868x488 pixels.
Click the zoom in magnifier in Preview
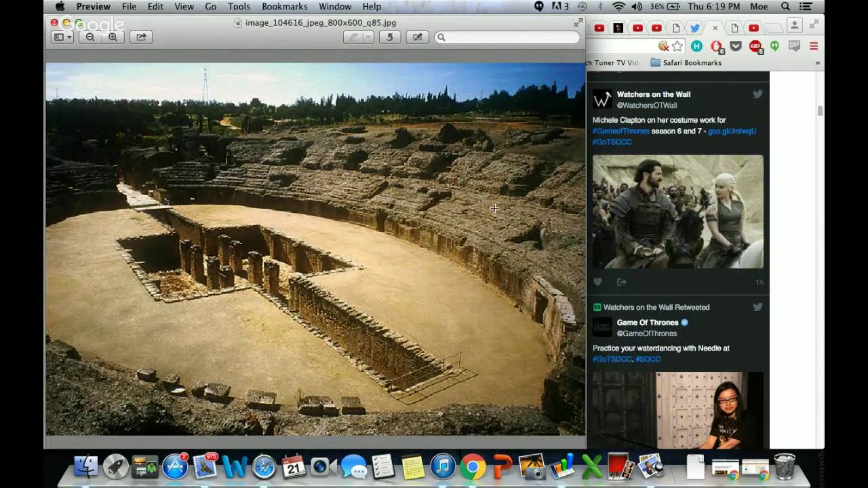pos(113,37)
